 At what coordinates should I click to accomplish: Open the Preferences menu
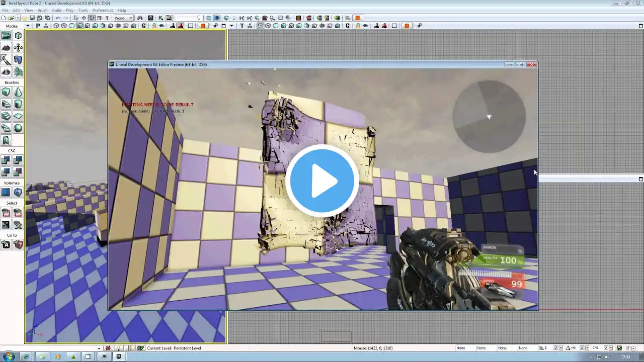tap(103, 10)
